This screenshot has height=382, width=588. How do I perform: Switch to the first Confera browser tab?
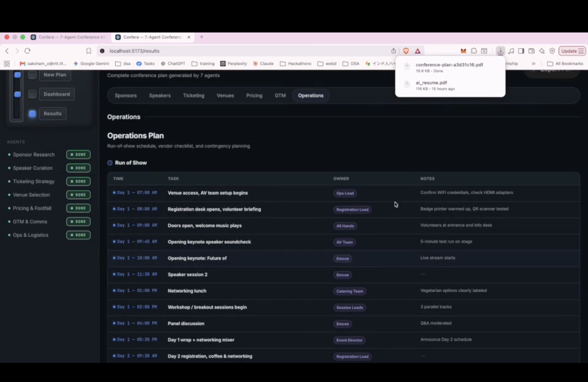69,37
